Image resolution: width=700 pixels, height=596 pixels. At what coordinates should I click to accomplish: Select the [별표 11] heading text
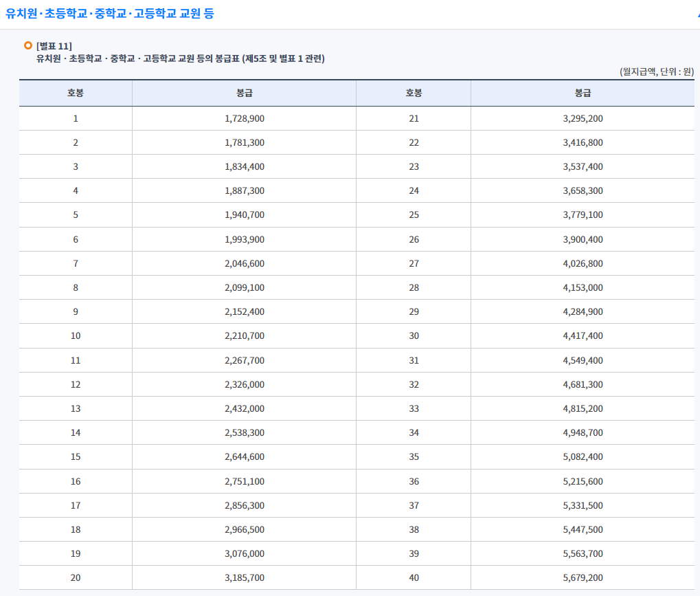54,46
